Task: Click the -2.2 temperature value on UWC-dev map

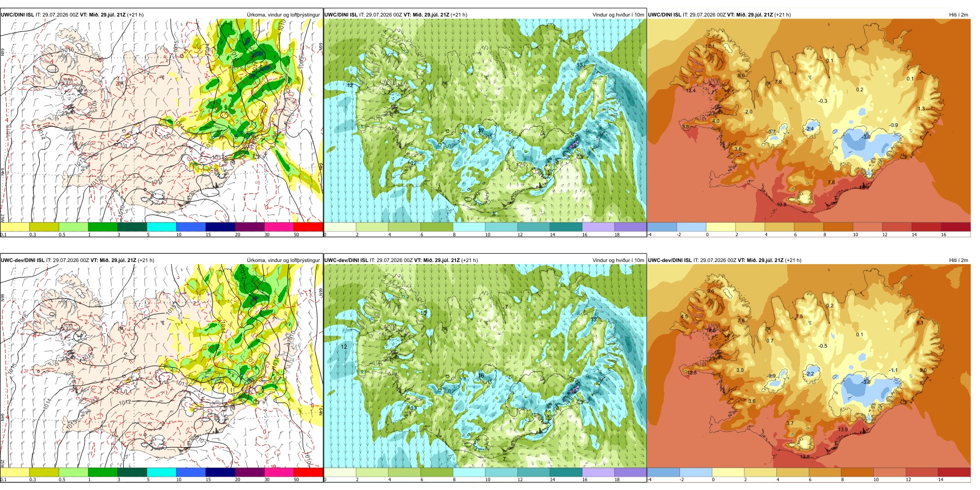Action: tap(810, 374)
